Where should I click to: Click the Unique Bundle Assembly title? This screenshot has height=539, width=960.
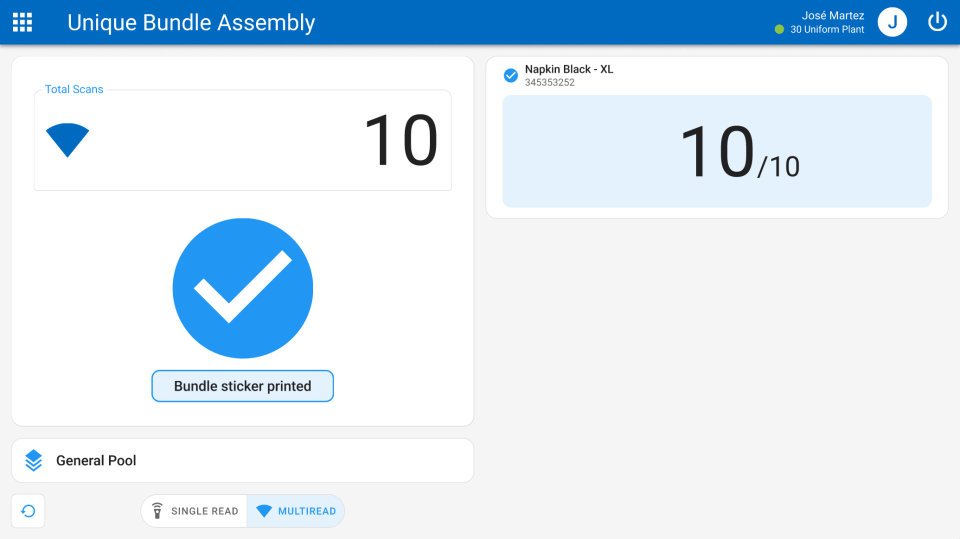pyautogui.click(x=191, y=22)
